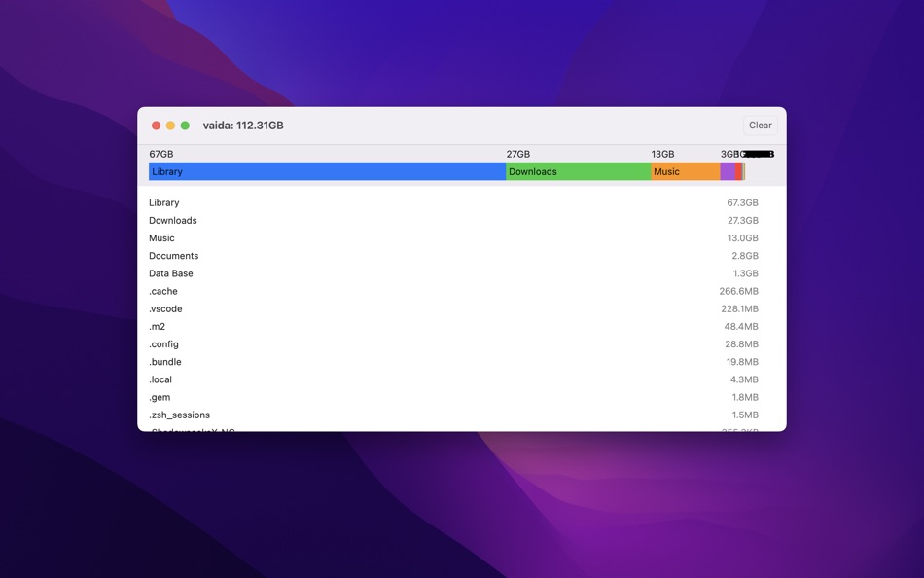Screen dimensions: 924x578
Task: Click the 228.1MB size value
Action: coord(739,309)
